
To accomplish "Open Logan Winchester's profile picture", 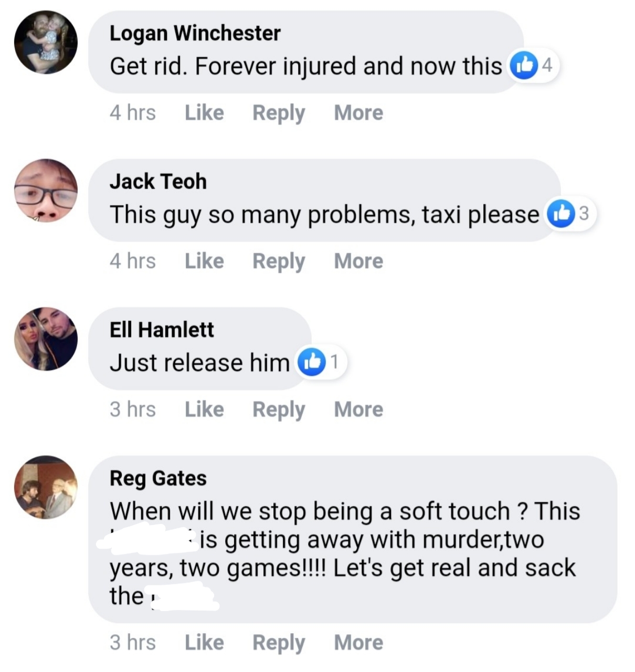I will [46, 43].
